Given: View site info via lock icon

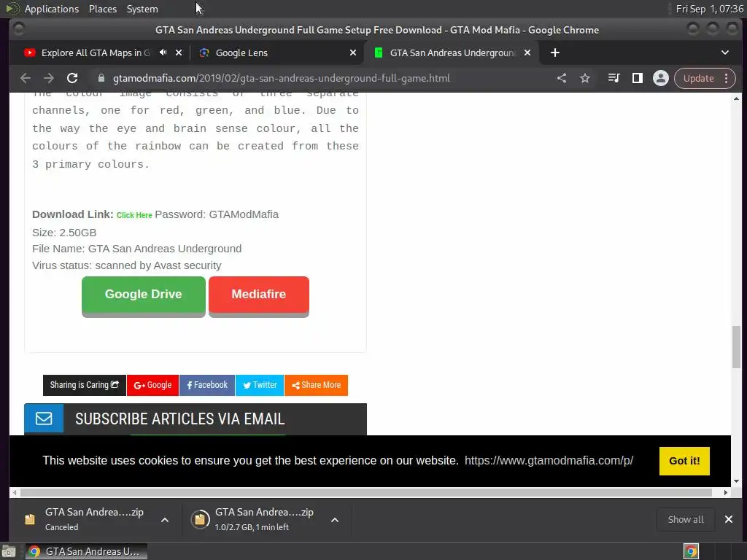Looking at the screenshot, I should 101,78.
